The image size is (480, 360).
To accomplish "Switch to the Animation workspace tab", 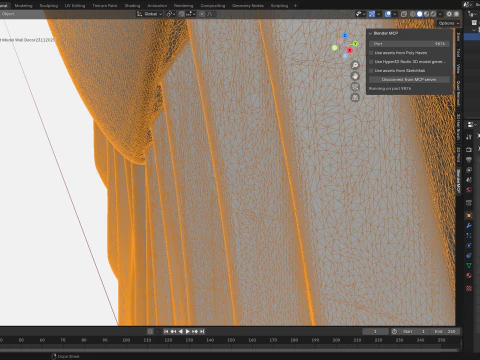I will point(157,6).
